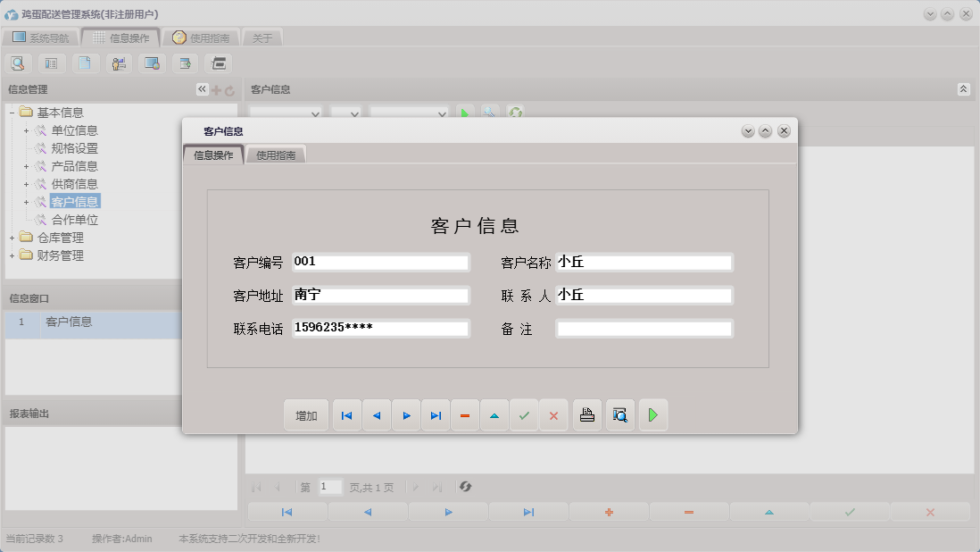Click the green run arrow in the dialog
980x552 pixels.
click(652, 414)
